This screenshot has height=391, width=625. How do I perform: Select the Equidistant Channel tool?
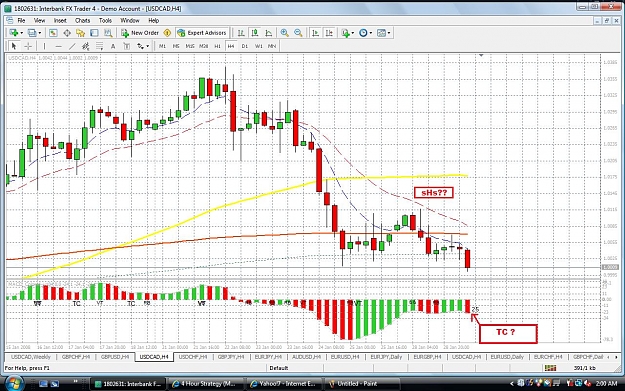[x=85, y=46]
